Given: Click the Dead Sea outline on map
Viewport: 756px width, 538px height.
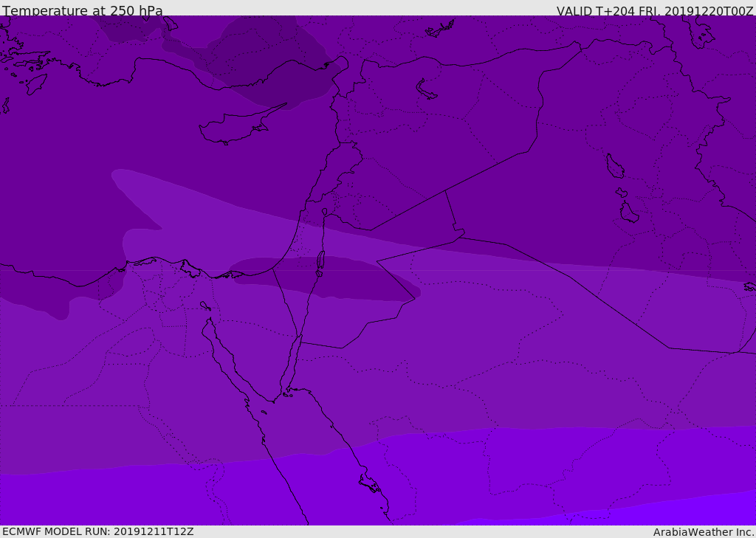Looking at the screenshot, I should pos(320,261).
